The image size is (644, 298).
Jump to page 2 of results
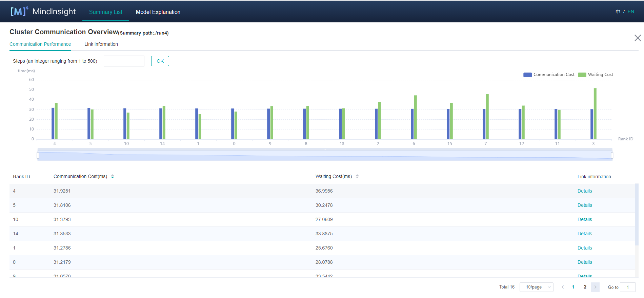tap(585, 287)
